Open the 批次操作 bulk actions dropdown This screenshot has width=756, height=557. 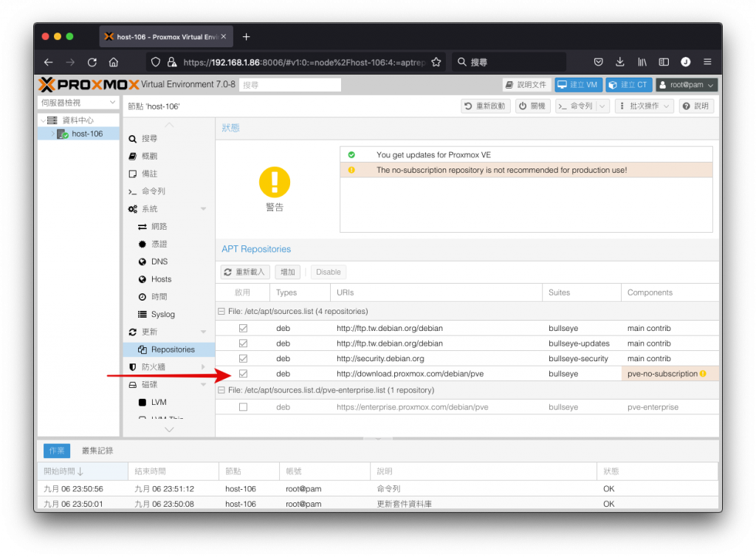coord(644,106)
